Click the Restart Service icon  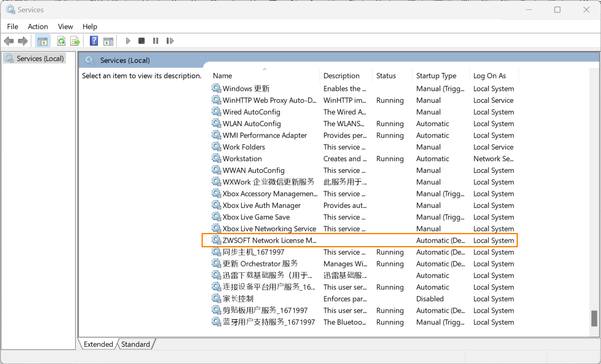[170, 41]
